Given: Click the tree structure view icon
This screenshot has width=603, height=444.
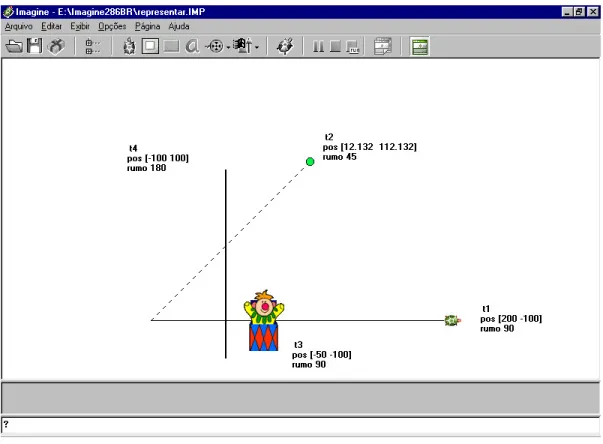Looking at the screenshot, I should tap(92, 47).
